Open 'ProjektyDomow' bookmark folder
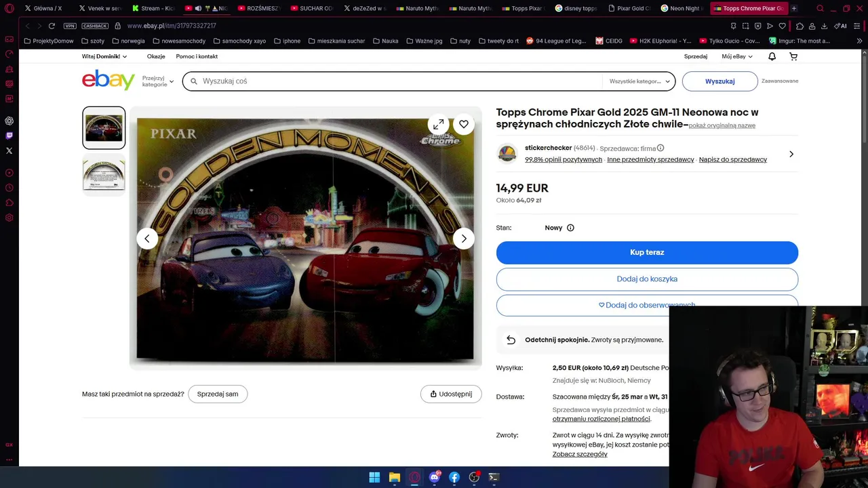The width and height of the screenshot is (868, 488). (48, 41)
